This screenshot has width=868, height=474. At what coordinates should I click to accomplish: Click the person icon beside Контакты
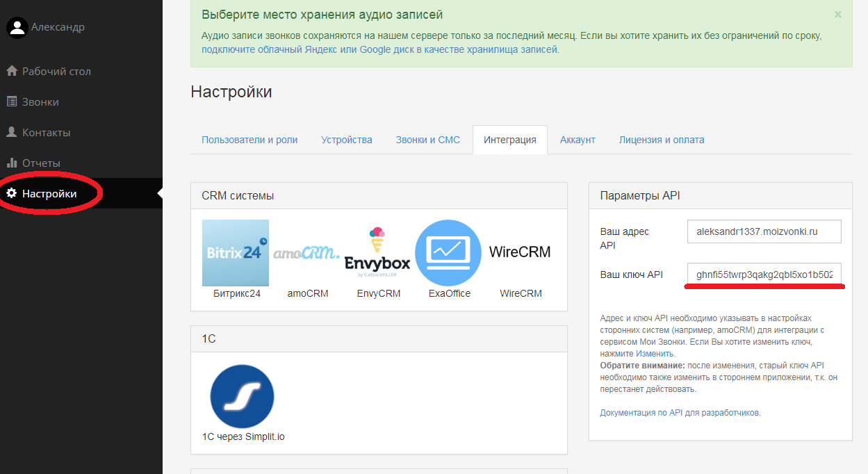point(12,132)
